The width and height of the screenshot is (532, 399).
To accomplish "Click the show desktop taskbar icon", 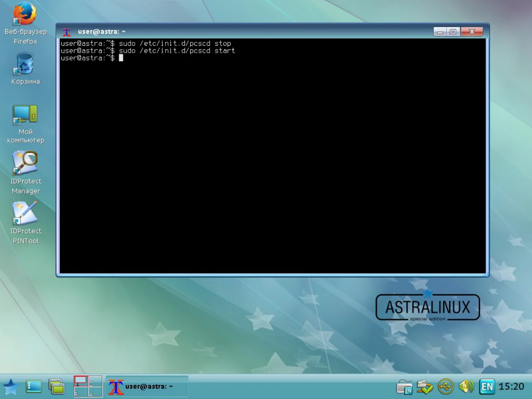I will coord(34,387).
